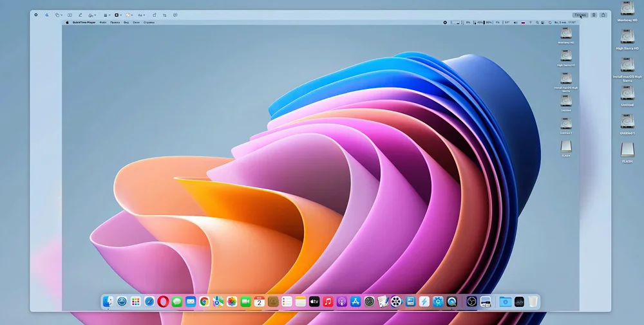Select the Crop tool
644x325 pixels.
pos(165,15)
